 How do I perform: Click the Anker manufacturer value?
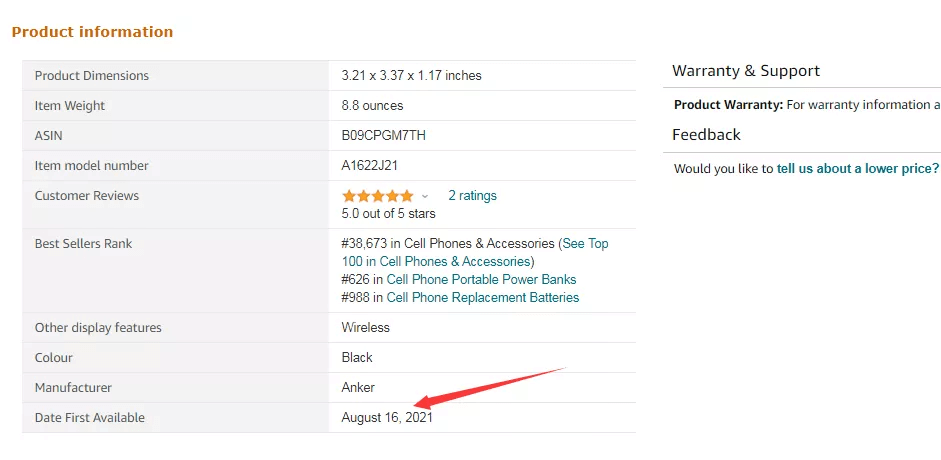coord(358,388)
